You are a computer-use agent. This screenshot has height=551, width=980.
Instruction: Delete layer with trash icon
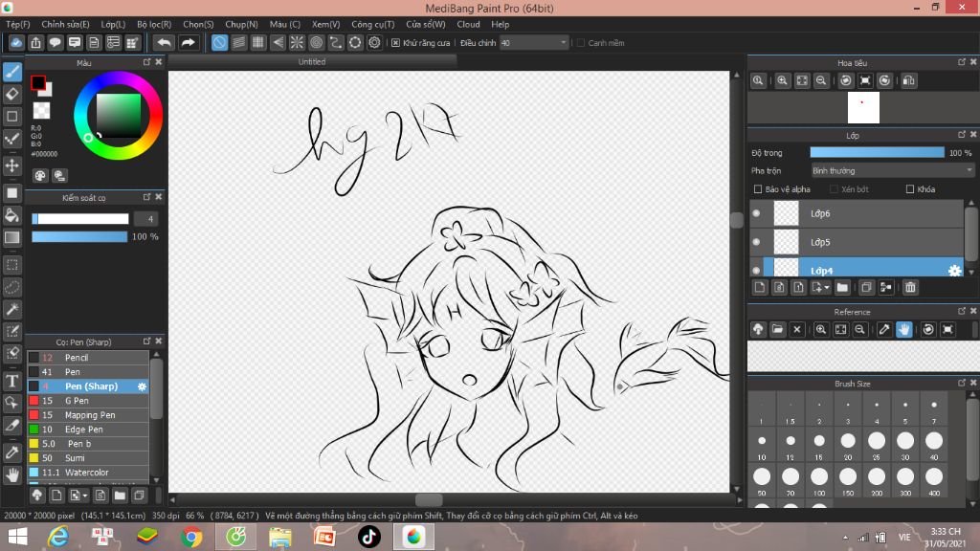click(x=910, y=287)
